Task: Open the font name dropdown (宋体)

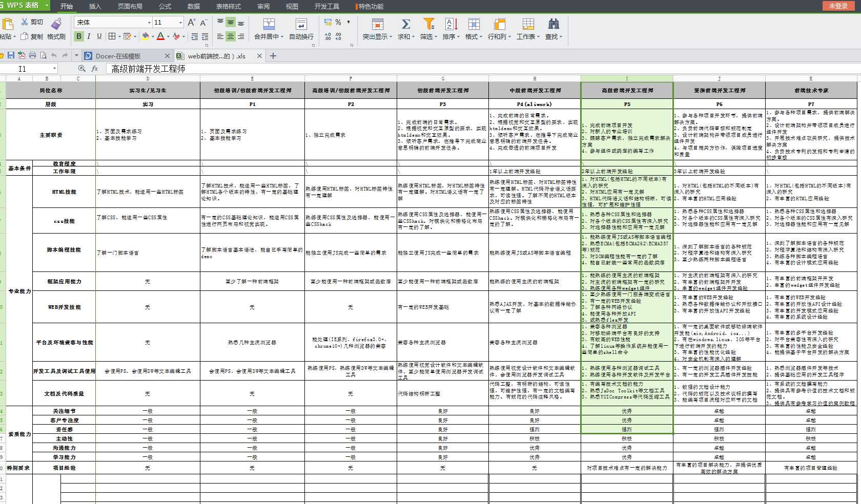Action: pos(149,23)
